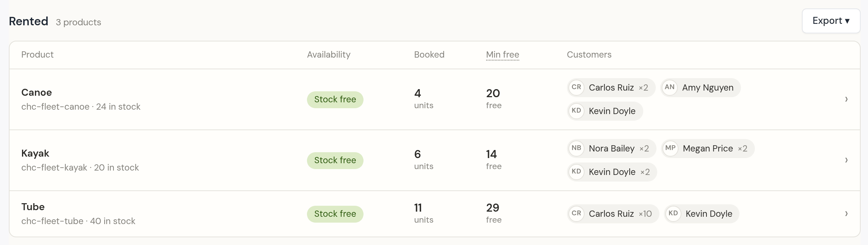Select Kevin Doyle chip in Tube row
This screenshot has width=868, height=245.
[x=702, y=214]
